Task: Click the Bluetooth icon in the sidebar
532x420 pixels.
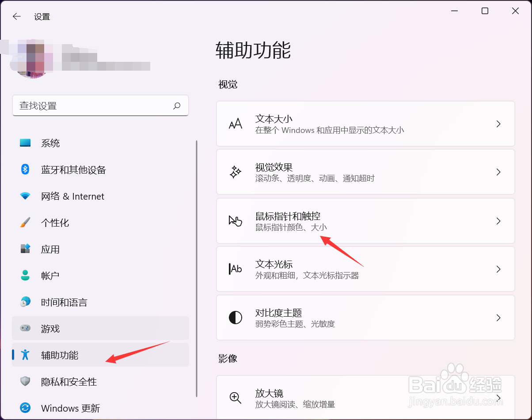Action: tap(25, 170)
